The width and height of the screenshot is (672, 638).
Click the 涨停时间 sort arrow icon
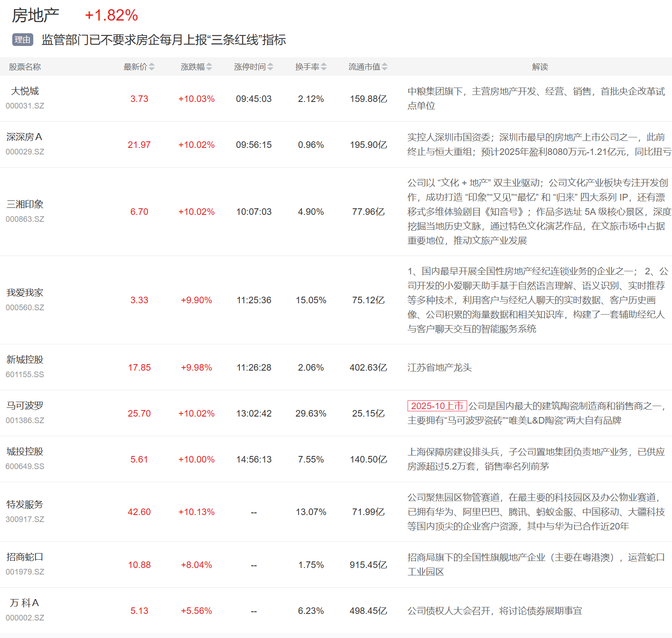(x=271, y=67)
